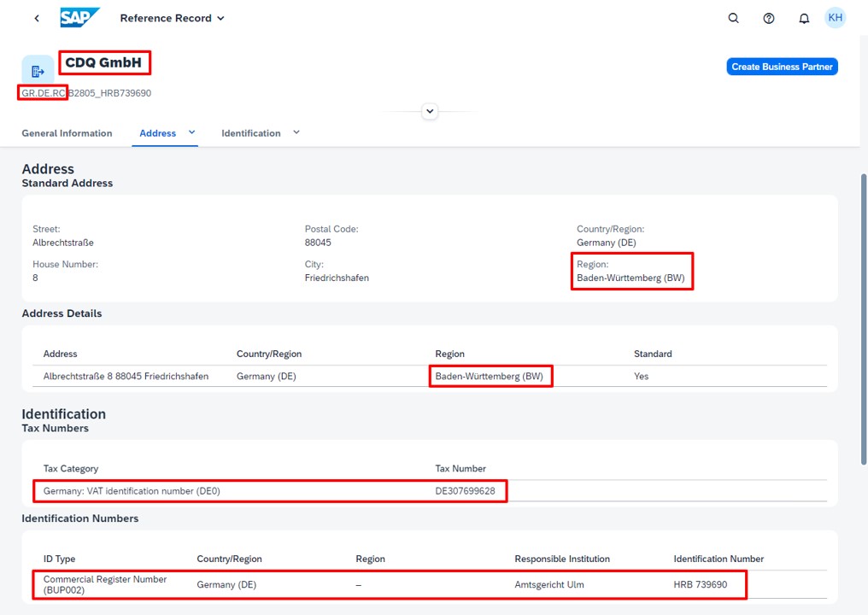Open the Address tab dropdown arrow
This screenshot has width=868, height=615.
tap(191, 133)
